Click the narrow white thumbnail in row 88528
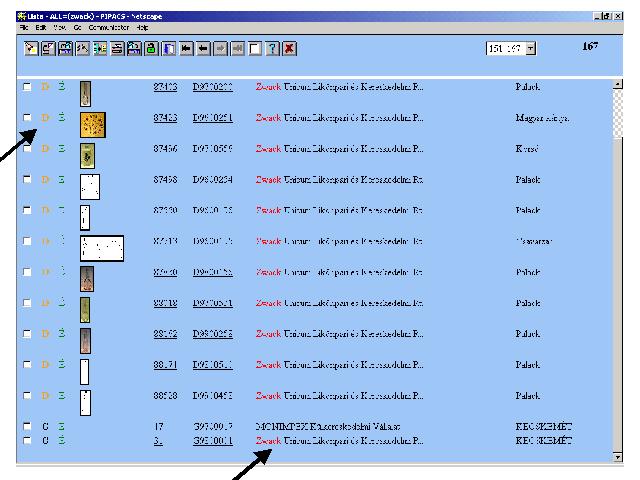 click(x=85, y=403)
